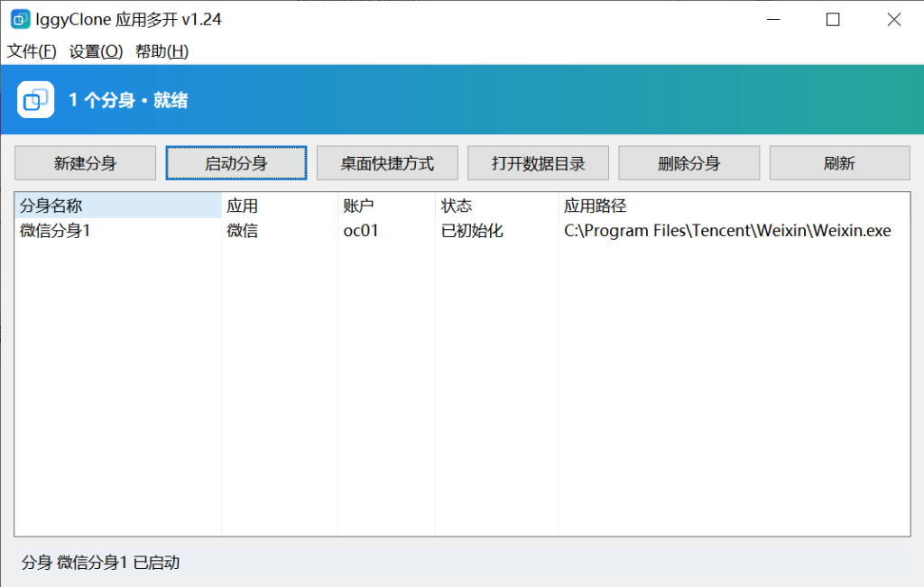This screenshot has width=924, height=587.
Task: Click the 应用 column header
Action: 280,206
